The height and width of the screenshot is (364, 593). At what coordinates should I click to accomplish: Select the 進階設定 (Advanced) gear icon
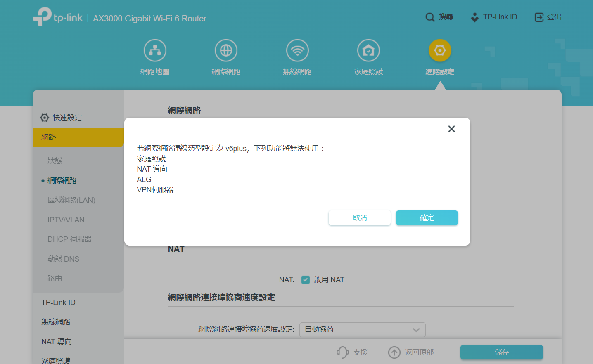point(440,50)
